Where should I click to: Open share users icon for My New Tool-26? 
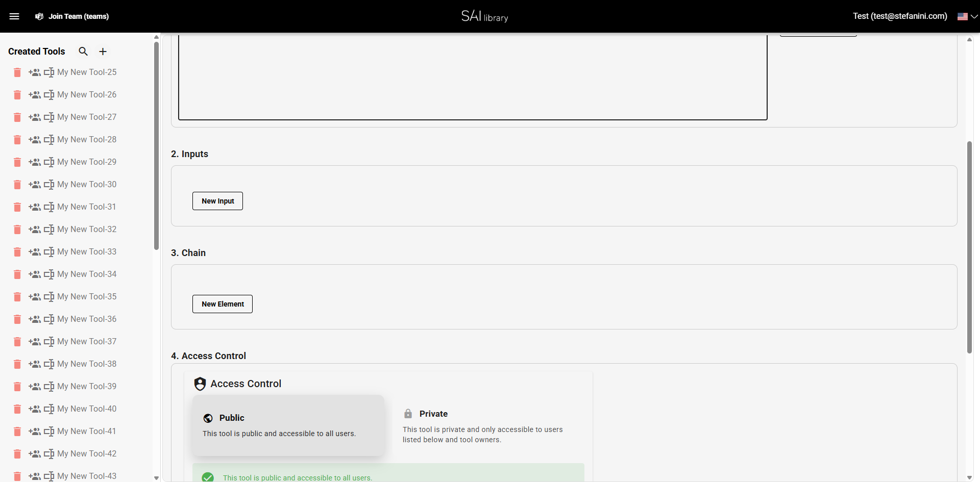pyautogui.click(x=34, y=95)
